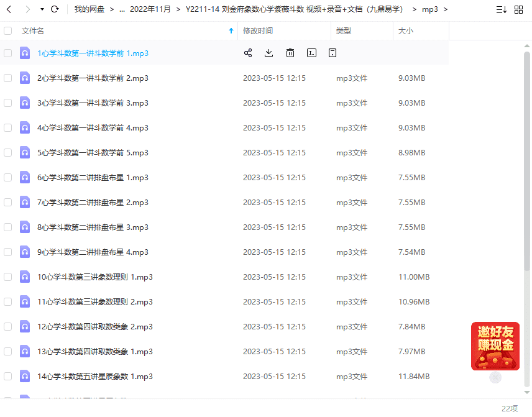Image resolution: width=532 pixels, height=417 pixels.
Task: Open the navigation history dropdown arrow
Action: point(42,9)
